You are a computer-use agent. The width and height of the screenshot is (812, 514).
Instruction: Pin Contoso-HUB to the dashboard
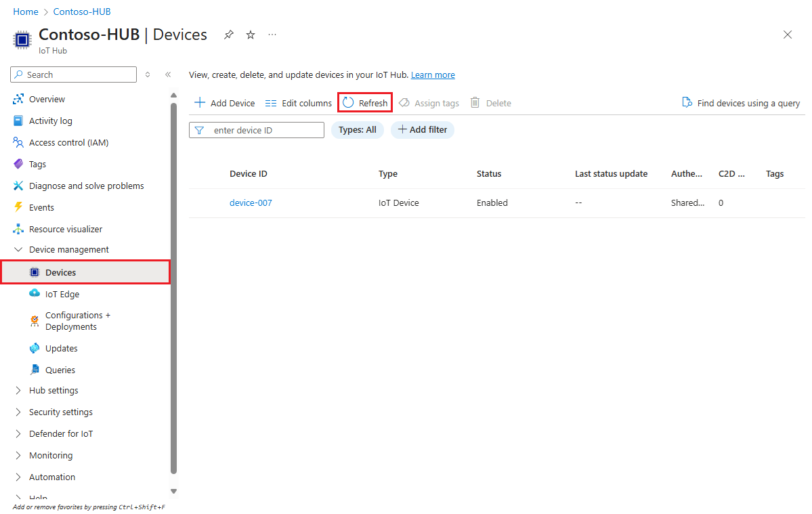(x=228, y=35)
